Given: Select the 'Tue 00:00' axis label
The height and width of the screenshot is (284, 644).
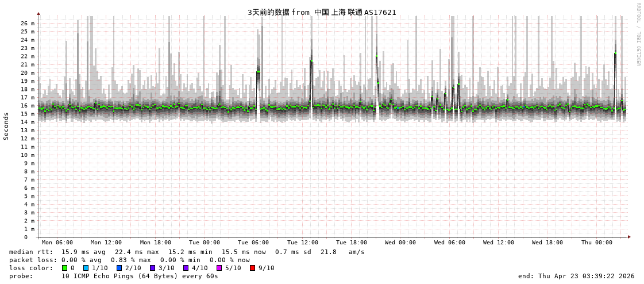Looking at the screenshot, I should pyautogui.click(x=204, y=243).
